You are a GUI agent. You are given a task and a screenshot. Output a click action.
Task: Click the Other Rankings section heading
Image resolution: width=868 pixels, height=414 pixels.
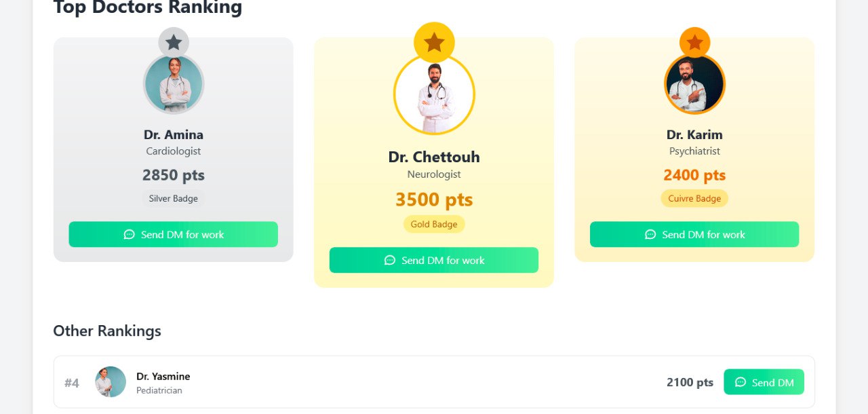coord(106,331)
